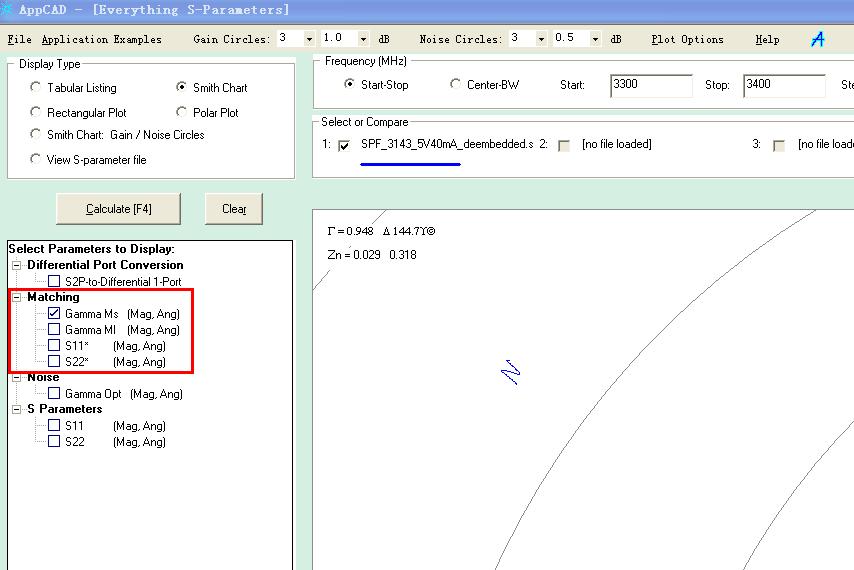Viewport: 854px width, 570px height.
Task: Select Smith Chart: Gain / Noise Circles
Action: (35, 134)
